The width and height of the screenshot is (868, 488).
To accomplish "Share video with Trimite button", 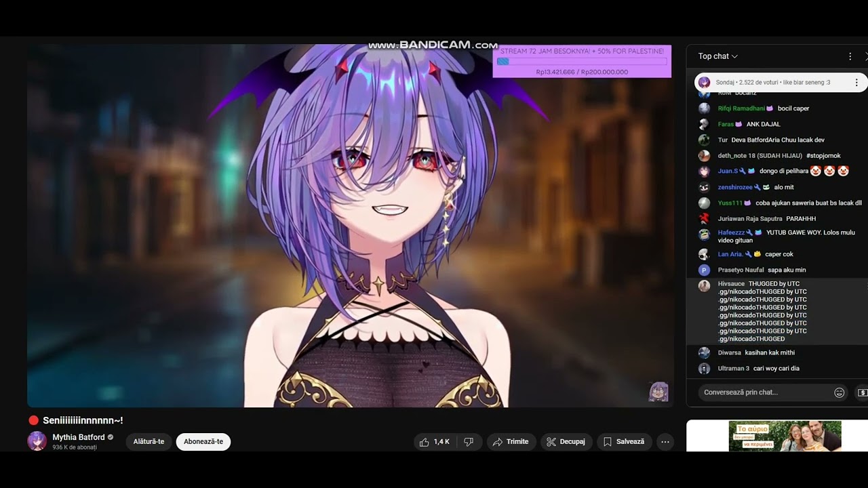I will 511,442.
